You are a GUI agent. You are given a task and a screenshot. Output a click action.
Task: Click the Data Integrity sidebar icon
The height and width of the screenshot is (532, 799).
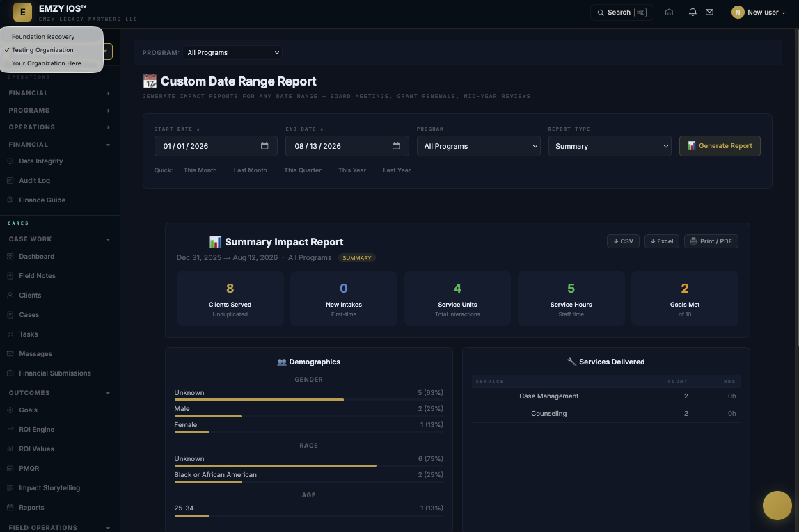(x=10, y=161)
